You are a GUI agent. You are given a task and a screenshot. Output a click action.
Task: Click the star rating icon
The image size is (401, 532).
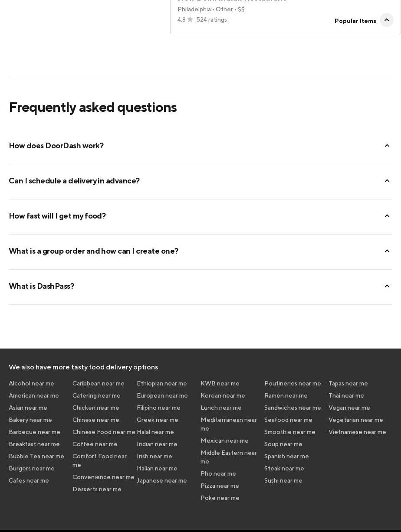pyautogui.click(x=190, y=20)
